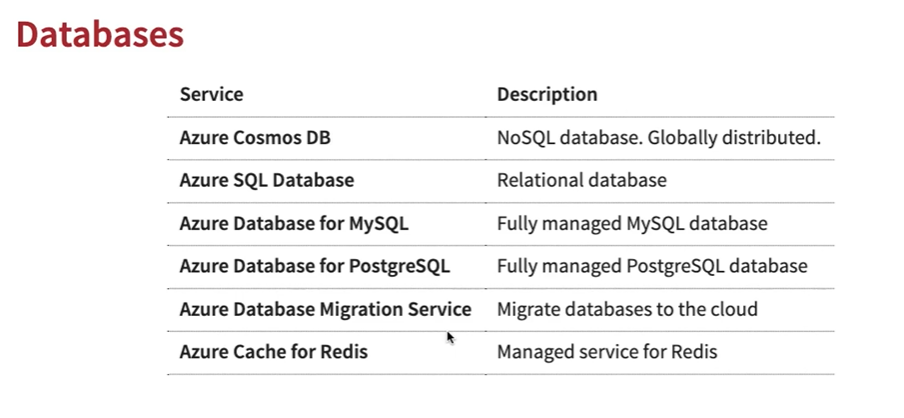Click the Relational database description
This screenshot has width=904, height=418.
coord(582,180)
